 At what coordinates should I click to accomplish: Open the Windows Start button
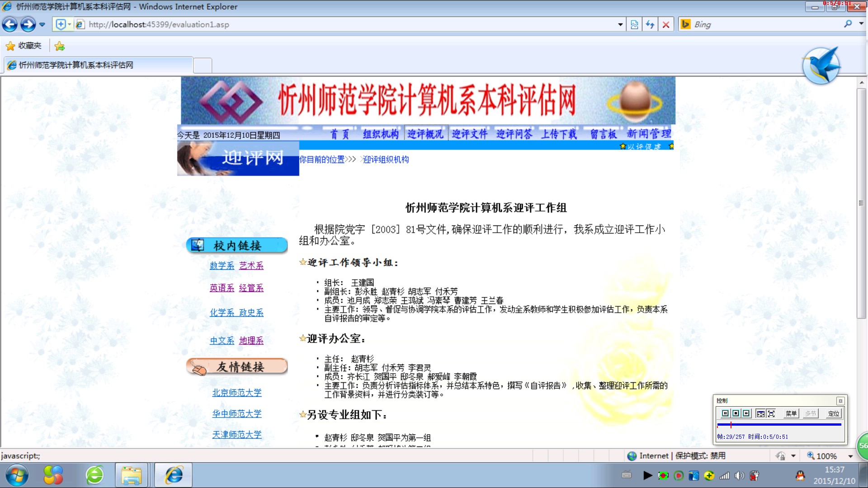pos(17,475)
